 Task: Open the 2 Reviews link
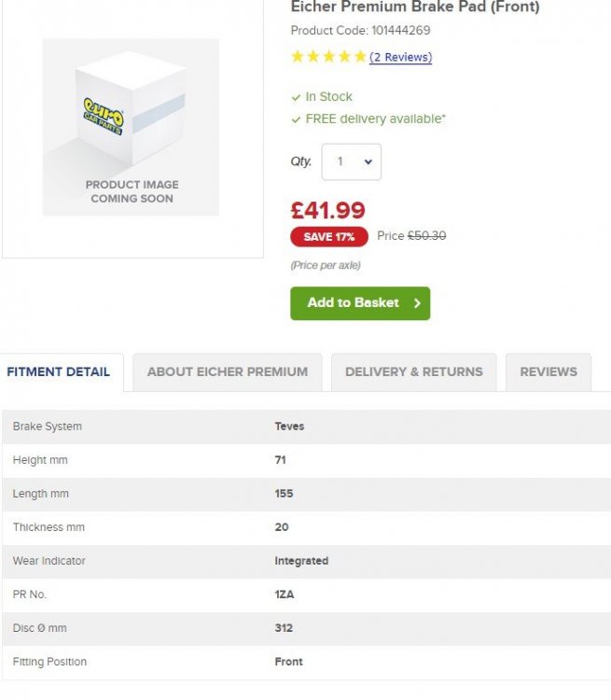pyautogui.click(x=401, y=57)
